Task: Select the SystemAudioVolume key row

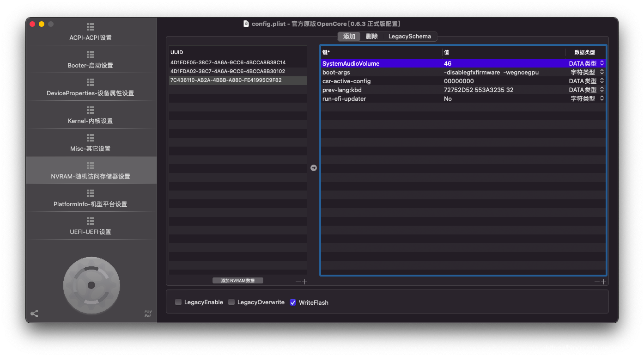Action: pos(463,63)
